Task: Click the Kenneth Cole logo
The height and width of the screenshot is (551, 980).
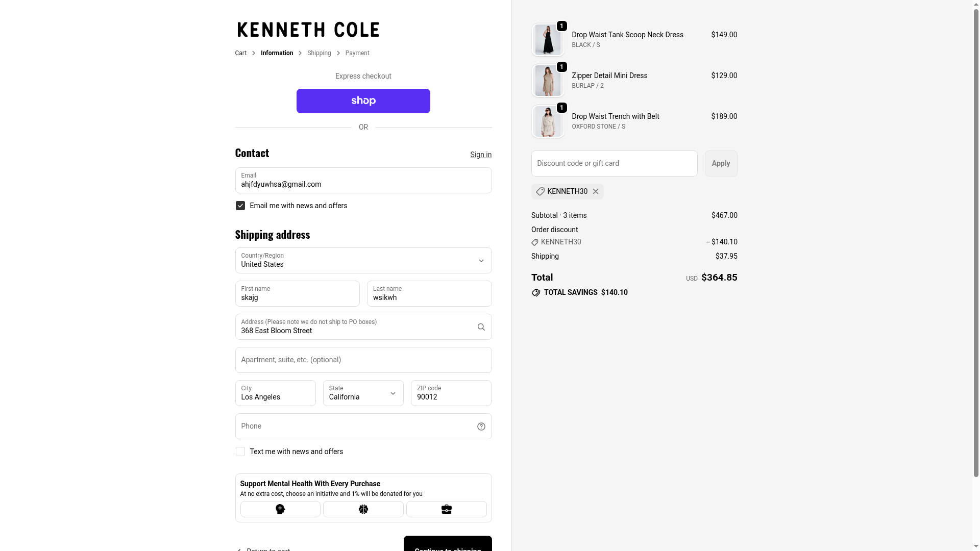Action: pyautogui.click(x=308, y=30)
